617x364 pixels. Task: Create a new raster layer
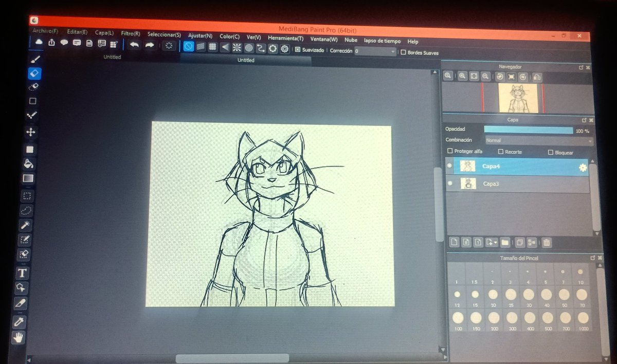pyautogui.click(x=454, y=242)
